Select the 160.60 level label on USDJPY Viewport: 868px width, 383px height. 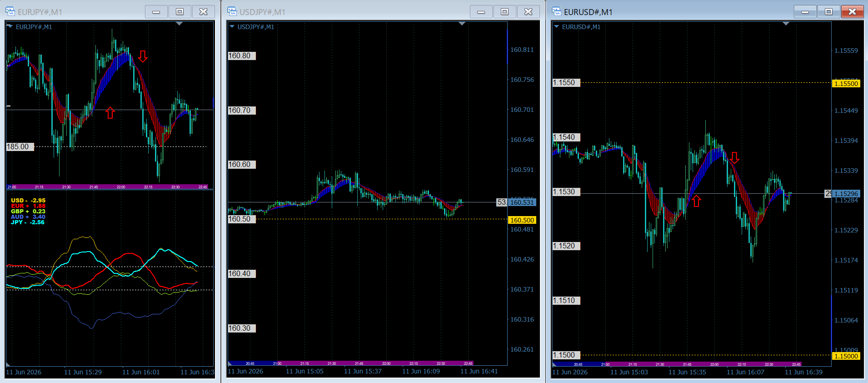click(x=242, y=165)
